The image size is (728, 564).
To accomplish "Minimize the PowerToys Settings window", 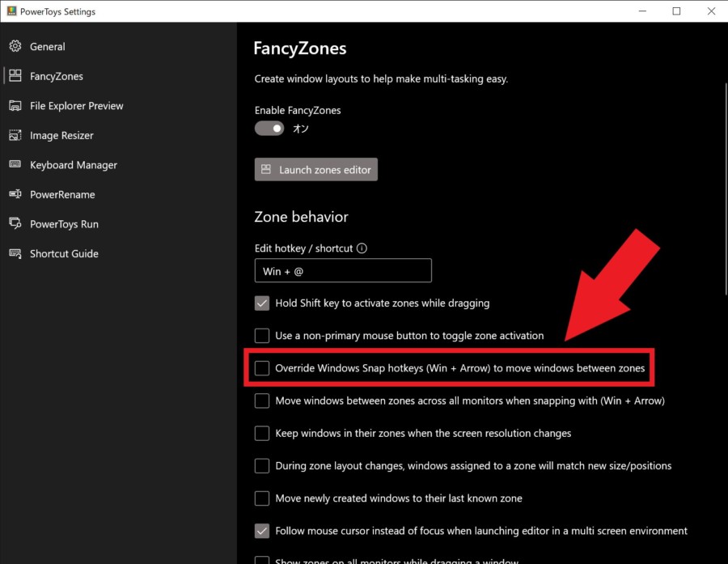I will click(642, 11).
